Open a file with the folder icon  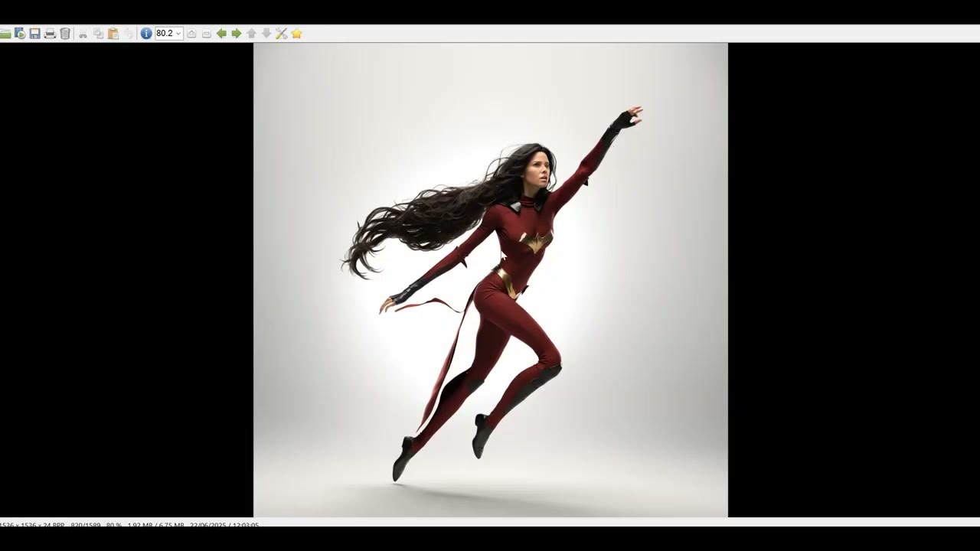[x=5, y=34]
